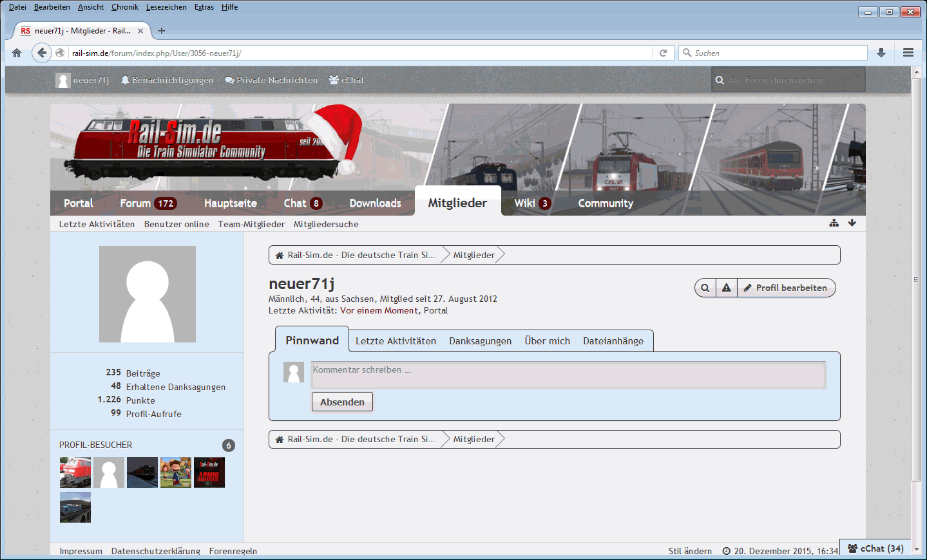The image size is (927, 560).
Task: Open the Ansicht menu
Action: 91,7
